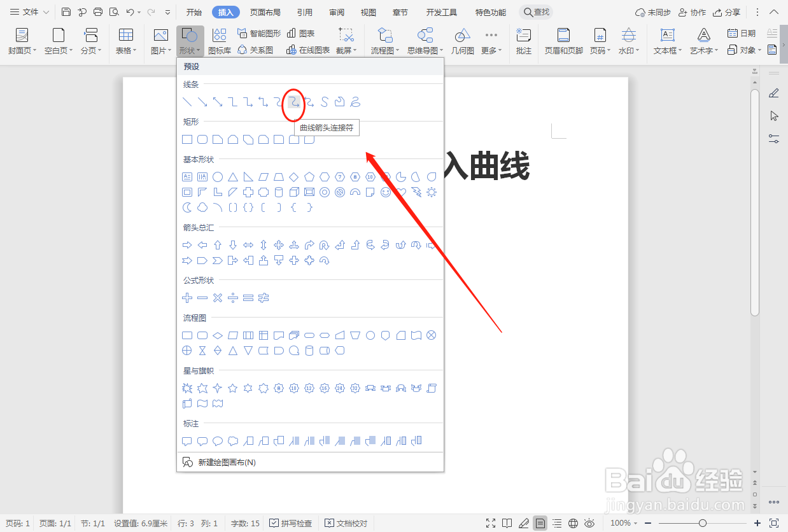Click the selection pointer in the right sidebar

click(774, 116)
